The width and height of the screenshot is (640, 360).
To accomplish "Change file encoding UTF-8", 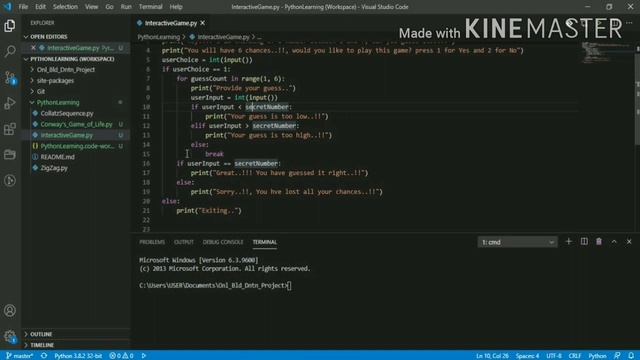I will tap(554, 356).
